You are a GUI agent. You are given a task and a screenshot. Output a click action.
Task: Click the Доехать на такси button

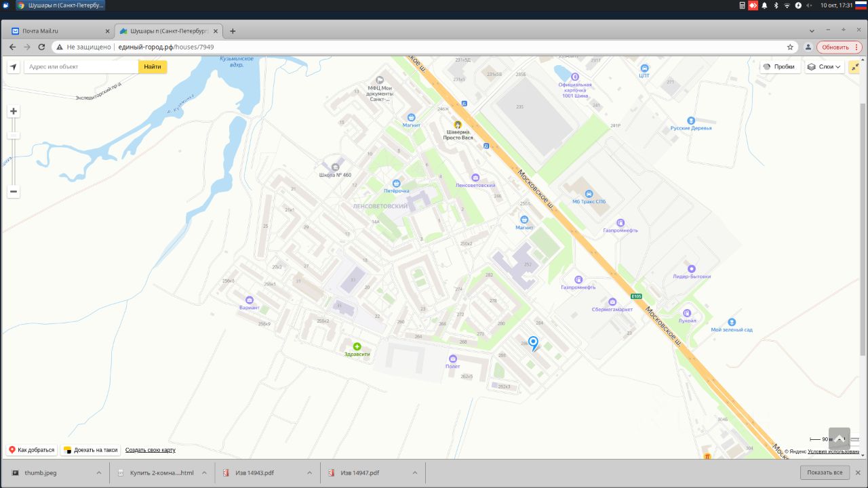click(90, 450)
